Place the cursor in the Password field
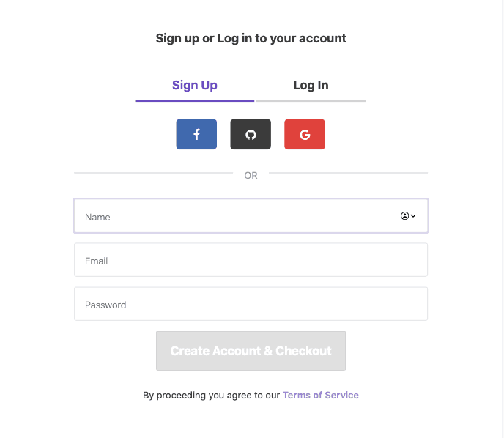The image size is (504, 438). [251, 304]
